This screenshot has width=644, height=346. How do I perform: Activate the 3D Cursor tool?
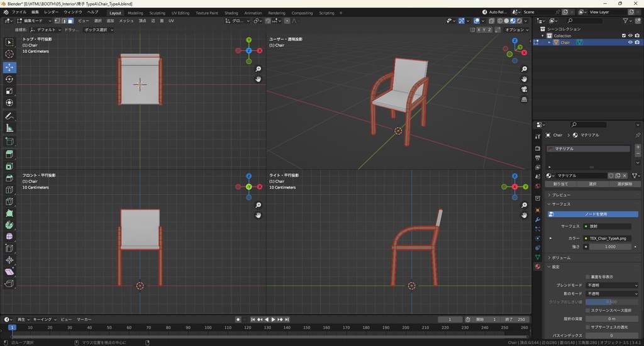click(x=9, y=54)
